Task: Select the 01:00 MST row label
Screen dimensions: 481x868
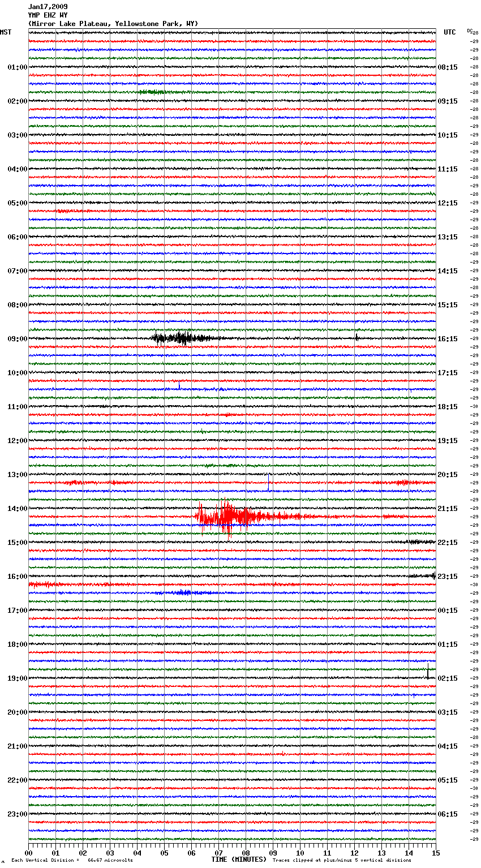Action: click(x=17, y=67)
